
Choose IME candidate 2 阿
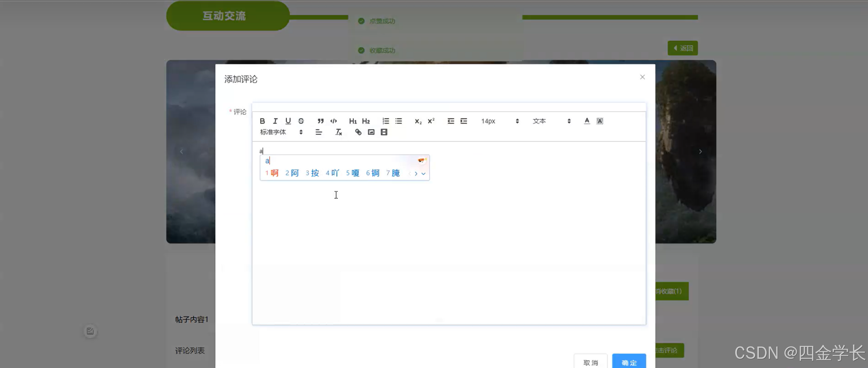coord(292,173)
